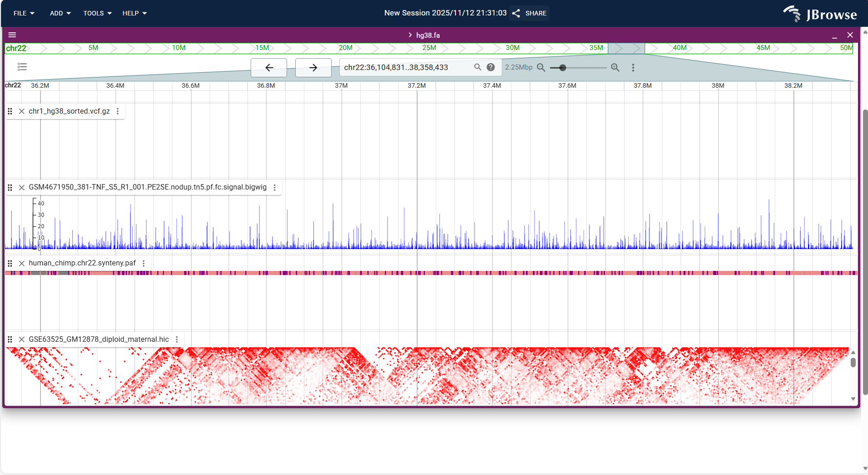Open the search help question mark icon
Screen dimensions: 868x475
[490, 67]
